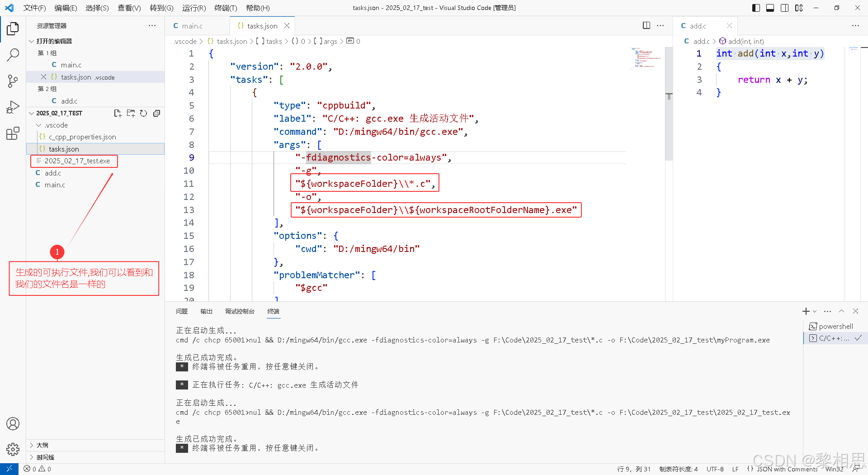Open the View menu
The image size is (868, 475).
point(129,8)
